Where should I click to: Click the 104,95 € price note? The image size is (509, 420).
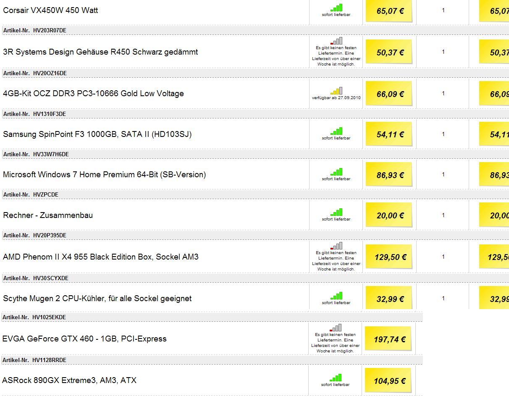tap(388, 381)
